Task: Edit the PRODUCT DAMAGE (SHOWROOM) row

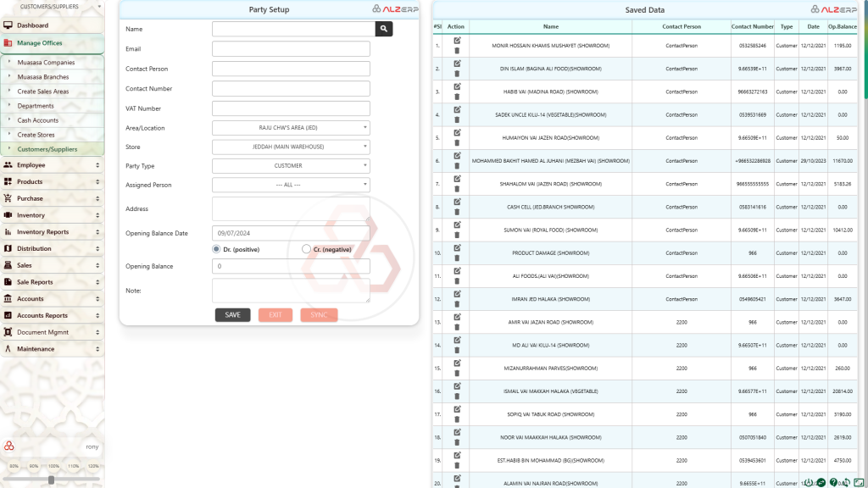Action: click(x=457, y=248)
